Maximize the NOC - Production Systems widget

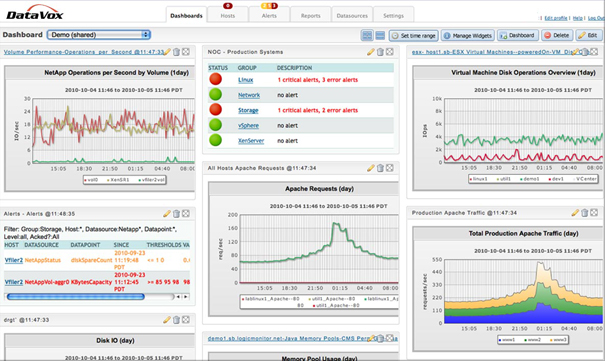tap(390, 52)
